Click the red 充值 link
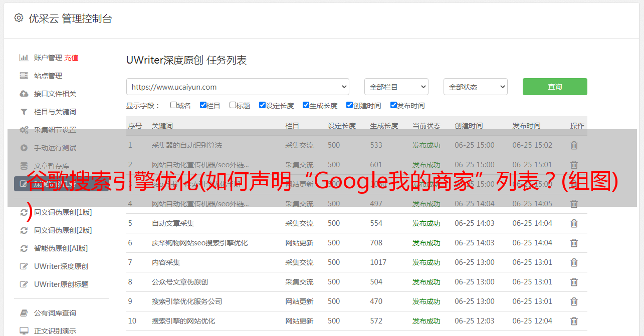Screen dimensions: 644x336 (x=71, y=58)
